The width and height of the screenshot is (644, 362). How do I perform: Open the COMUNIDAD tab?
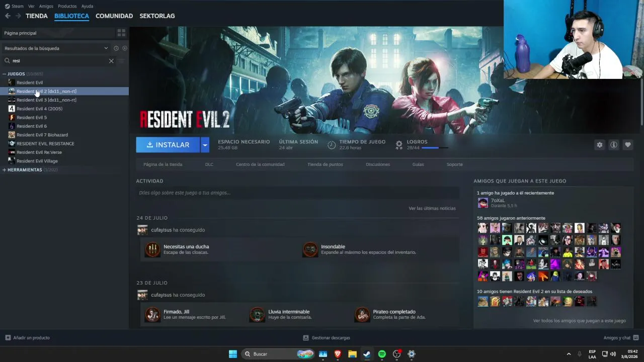(x=114, y=16)
